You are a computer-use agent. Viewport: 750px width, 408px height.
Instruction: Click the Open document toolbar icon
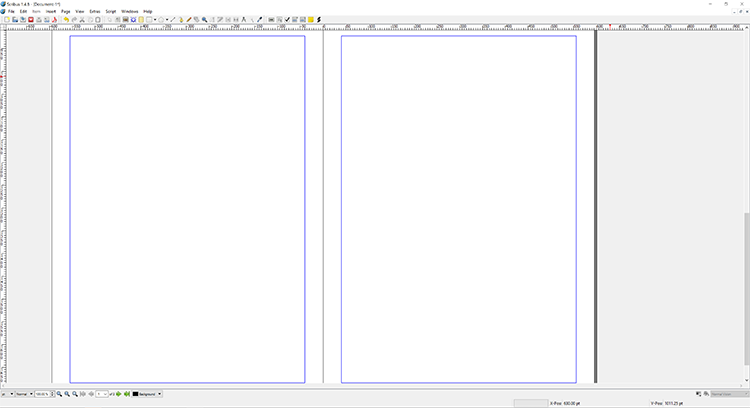[x=15, y=20]
